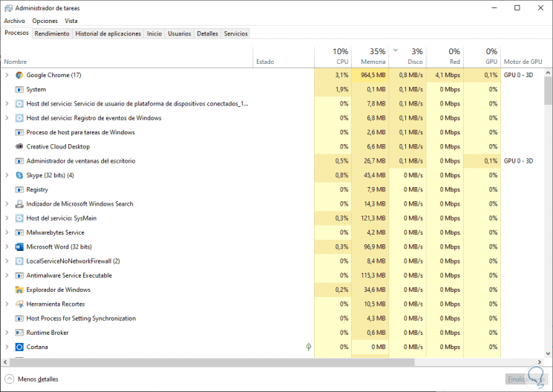Expand the Runtime Broker row
This screenshot has height=392, width=553.
tap(7, 333)
